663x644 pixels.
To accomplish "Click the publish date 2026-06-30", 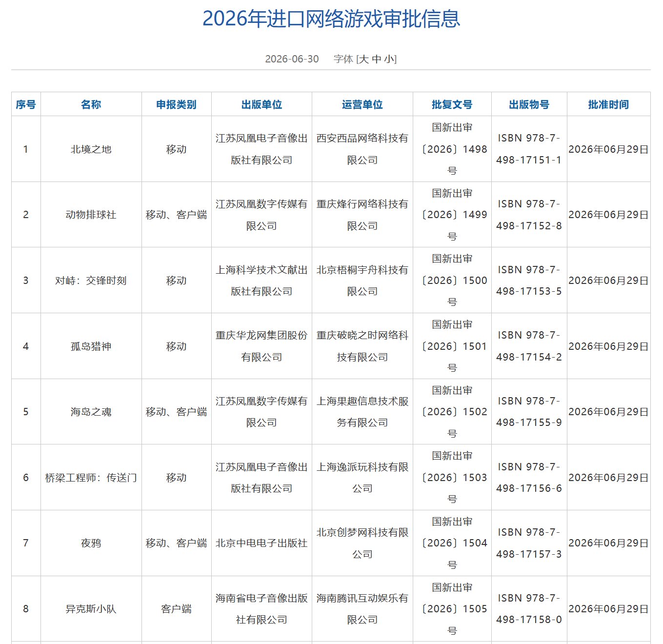I will point(292,59).
